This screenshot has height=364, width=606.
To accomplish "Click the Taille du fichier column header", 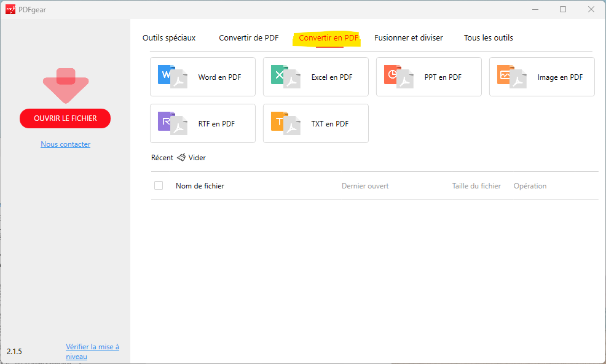I will click(x=476, y=186).
